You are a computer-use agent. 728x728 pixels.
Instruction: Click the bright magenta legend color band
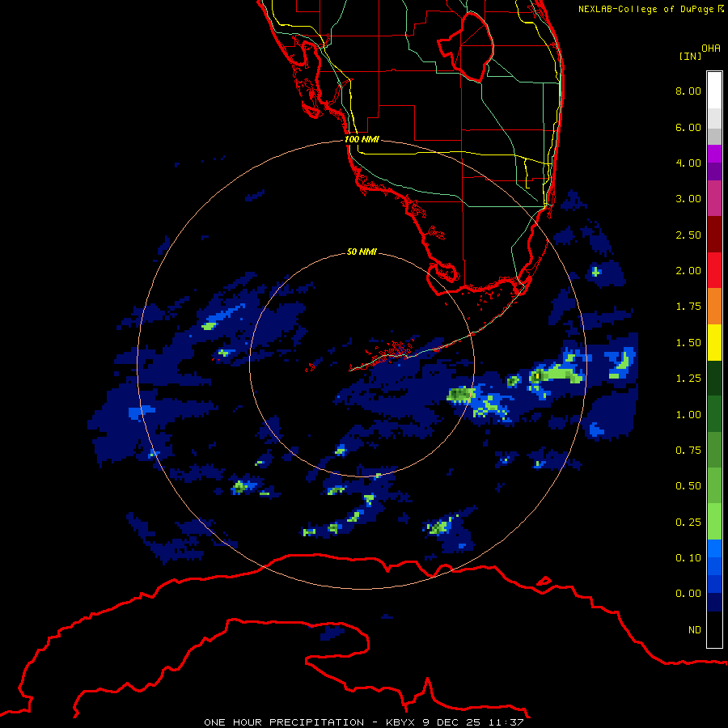tap(714, 154)
